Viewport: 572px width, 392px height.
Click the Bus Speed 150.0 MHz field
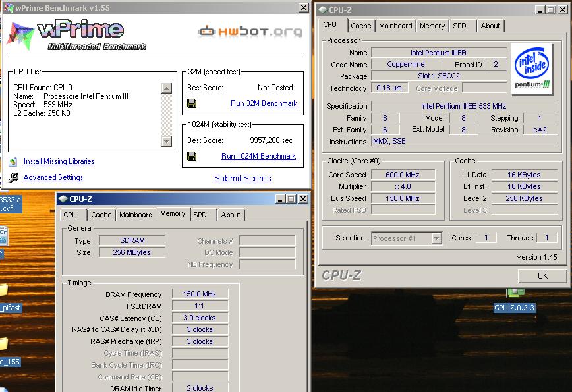click(403, 199)
